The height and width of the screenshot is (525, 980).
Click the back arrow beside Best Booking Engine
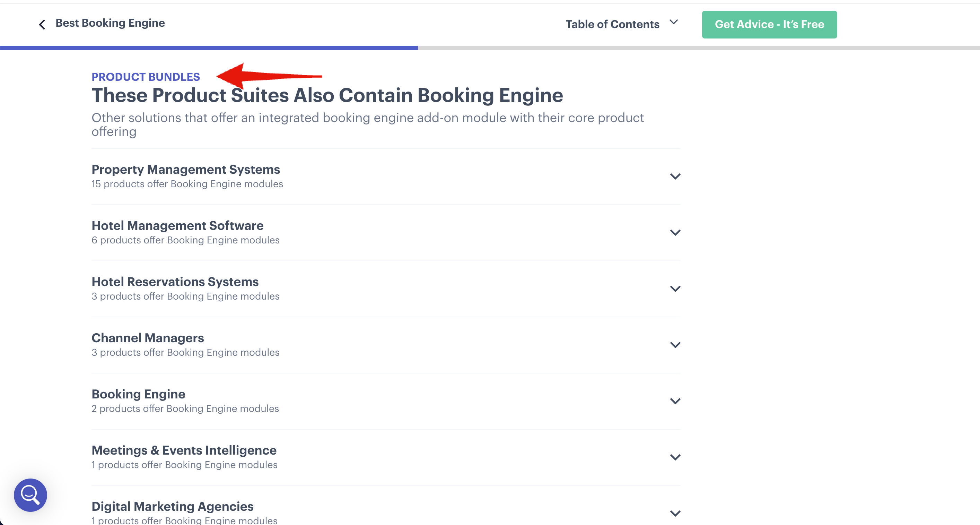[42, 24]
